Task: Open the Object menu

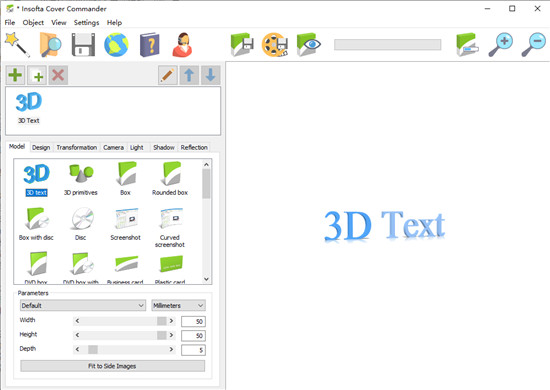Action: pyautogui.click(x=33, y=22)
